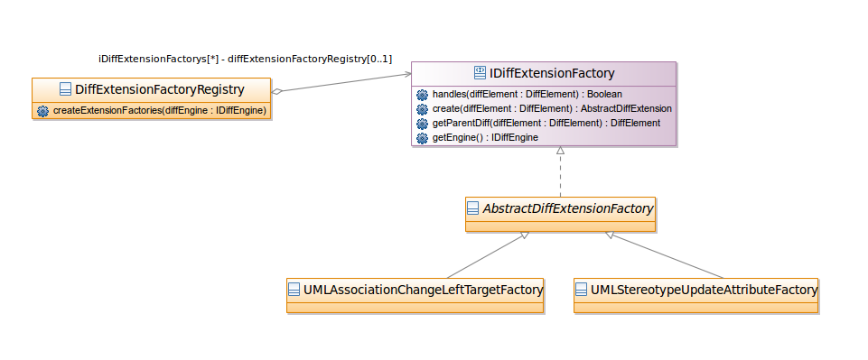Select the handles(diffElement) operation text

click(x=527, y=94)
